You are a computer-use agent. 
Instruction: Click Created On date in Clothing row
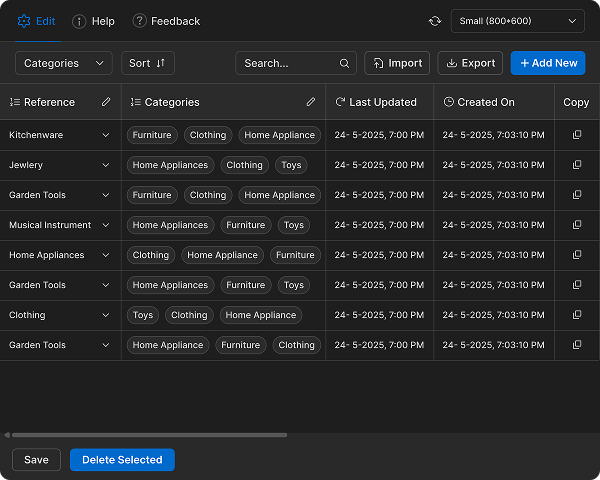(494, 315)
